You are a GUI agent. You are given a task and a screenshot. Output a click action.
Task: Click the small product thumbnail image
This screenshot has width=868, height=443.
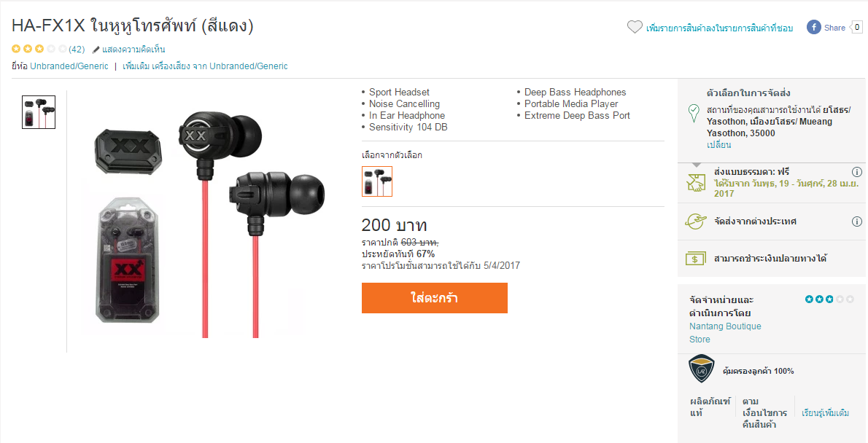tap(39, 112)
